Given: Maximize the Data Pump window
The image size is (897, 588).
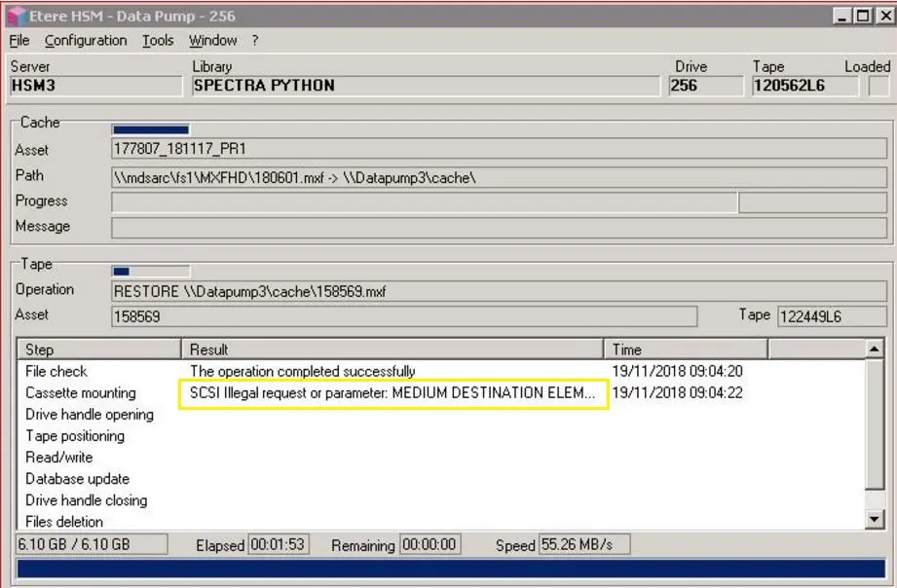Looking at the screenshot, I should (862, 17).
